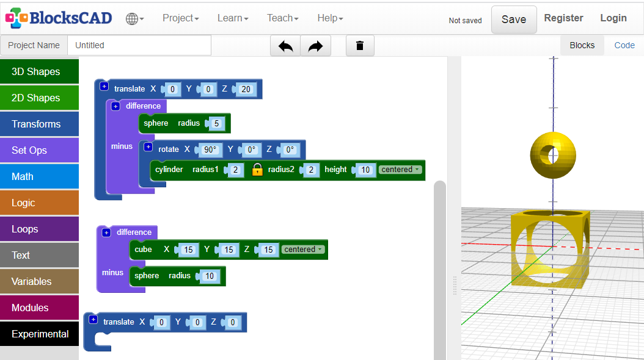Click the plus icon on top translate block

coord(104,87)
